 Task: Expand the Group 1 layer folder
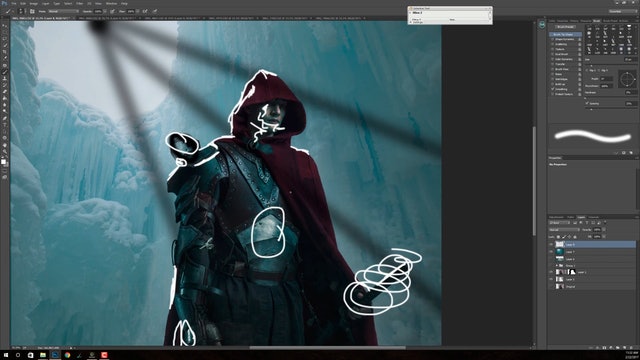pos(556,265)
